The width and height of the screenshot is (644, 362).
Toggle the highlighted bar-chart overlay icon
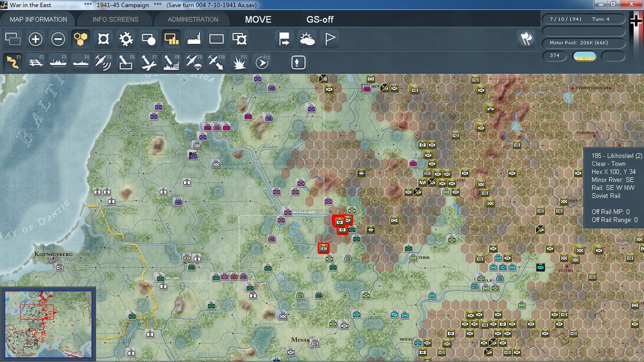coord(171,39)
